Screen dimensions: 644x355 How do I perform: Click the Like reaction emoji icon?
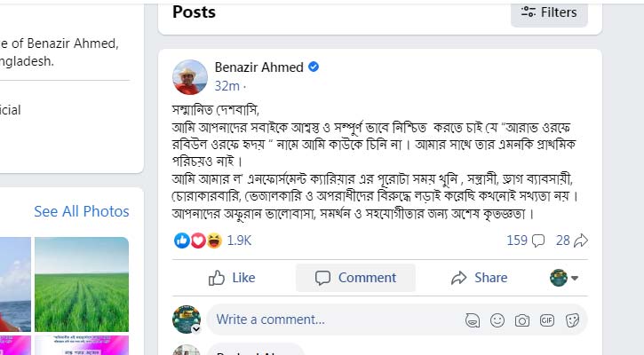[x=182, y=241]
